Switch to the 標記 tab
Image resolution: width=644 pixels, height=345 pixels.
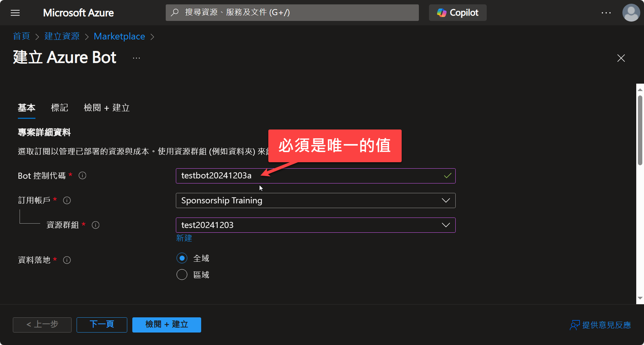point(59,108)
